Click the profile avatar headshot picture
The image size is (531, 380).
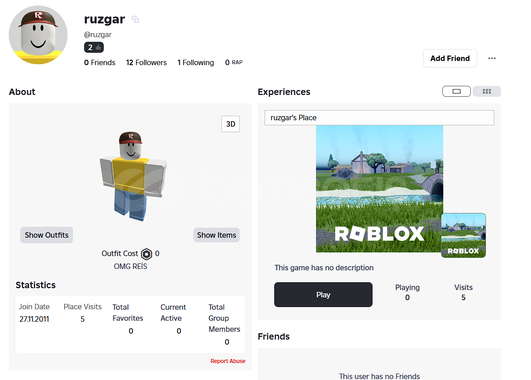[38, 35]
